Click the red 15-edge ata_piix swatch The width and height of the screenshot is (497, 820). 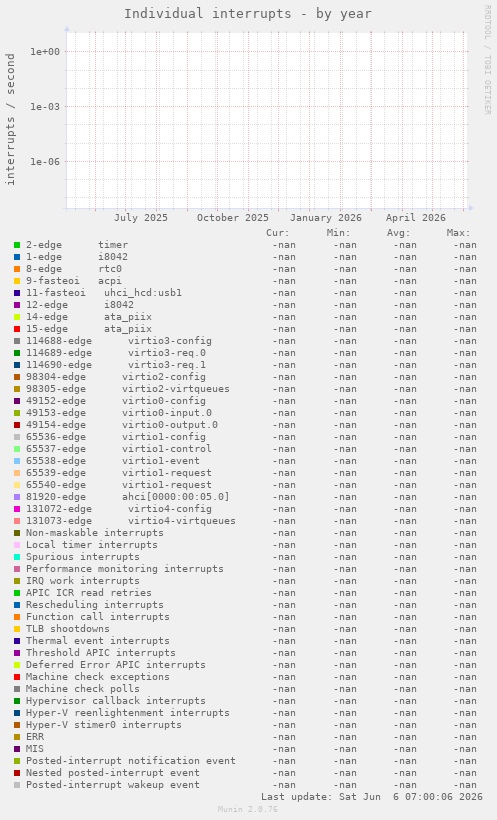(x=17, y=329)
